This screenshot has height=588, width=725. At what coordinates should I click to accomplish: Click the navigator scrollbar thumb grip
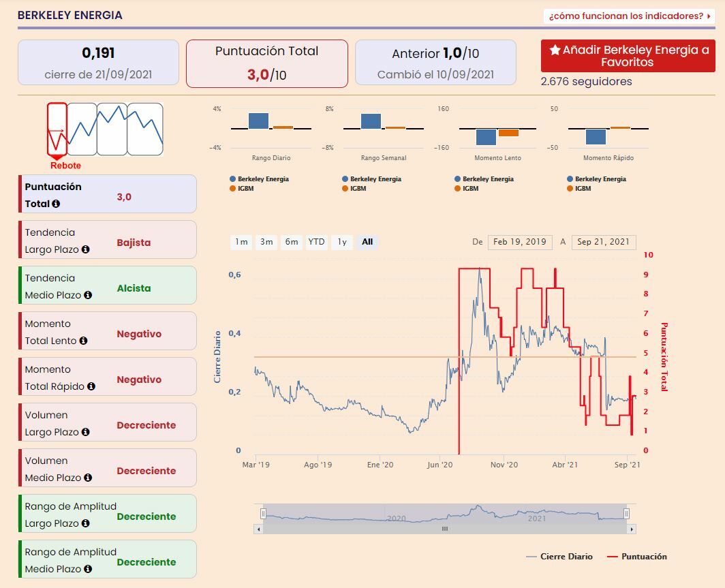[x=445, y=529]
